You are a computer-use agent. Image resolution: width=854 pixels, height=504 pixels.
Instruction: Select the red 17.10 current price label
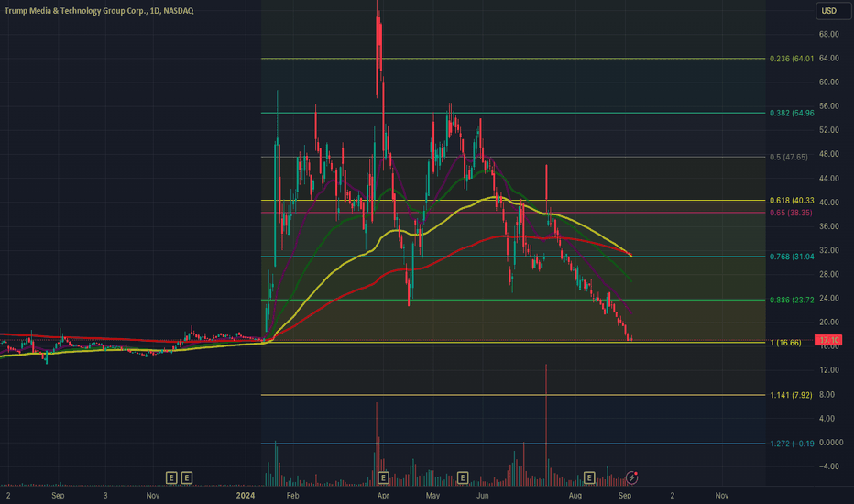(x=828, y=340)
